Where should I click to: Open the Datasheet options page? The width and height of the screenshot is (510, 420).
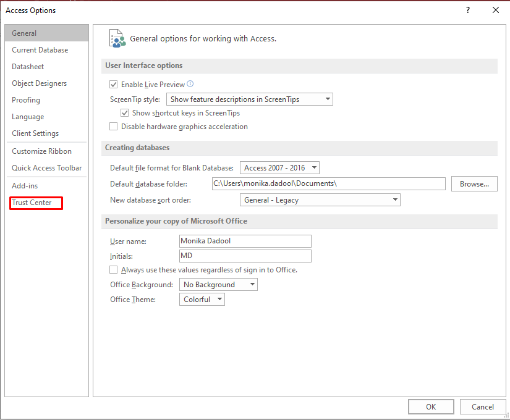point(47,66)
